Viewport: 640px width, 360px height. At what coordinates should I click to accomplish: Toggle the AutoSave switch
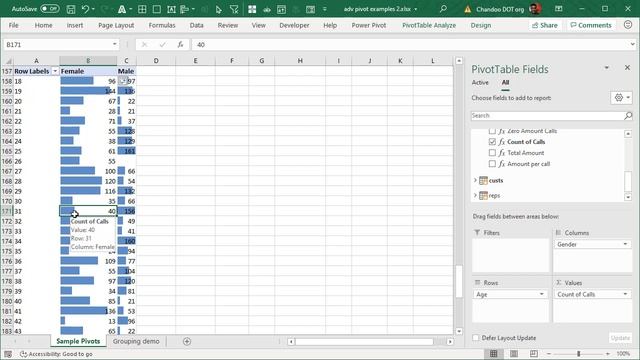[x=50, y=9]
